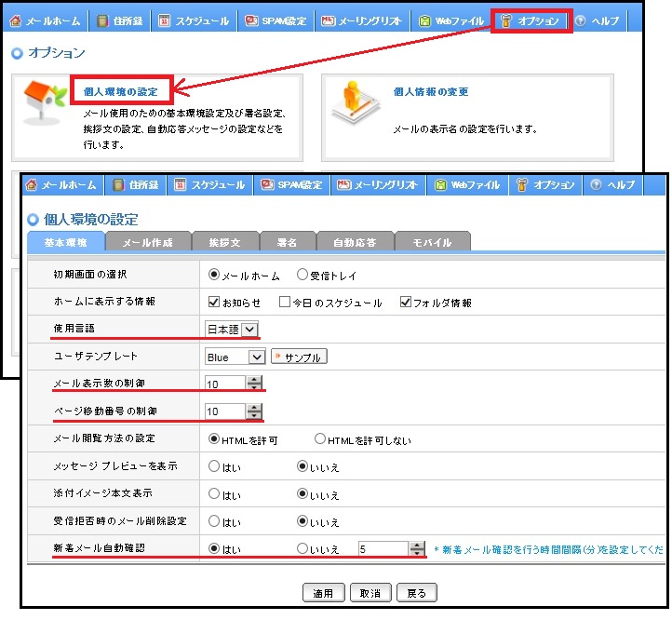The image size is (672, 620).
Task: Switch to the メール作成 tab
Action: click(148, 242)
